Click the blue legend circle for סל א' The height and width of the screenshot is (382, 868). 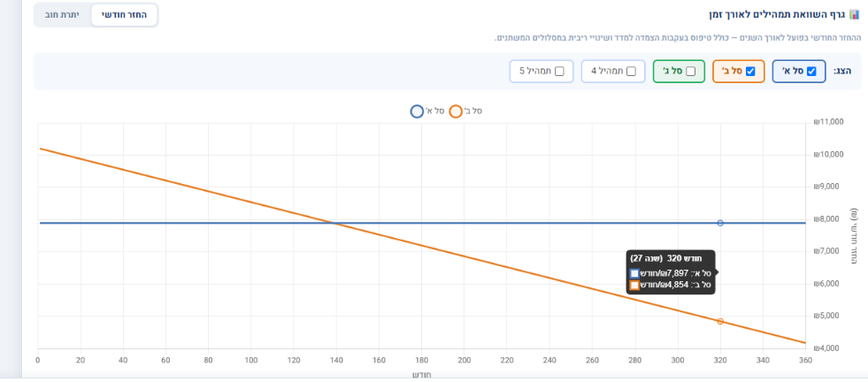pyautogui.click(x=417, y=111)
